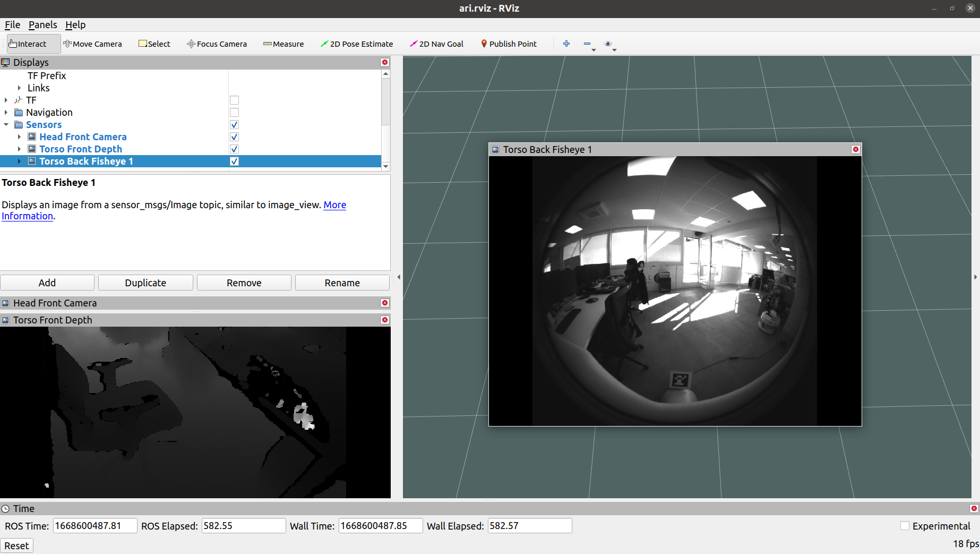
Task: Click the Torso Front Depth image view
Action: [195, 412]
